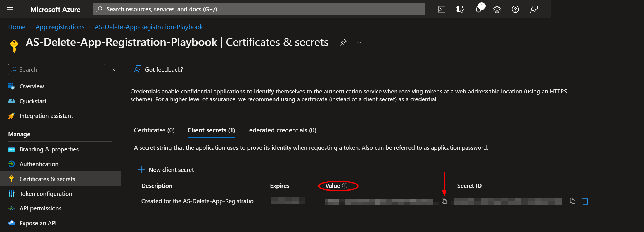Click the sidebar Search field
This screenshot has height=232, width=644.
56,70
